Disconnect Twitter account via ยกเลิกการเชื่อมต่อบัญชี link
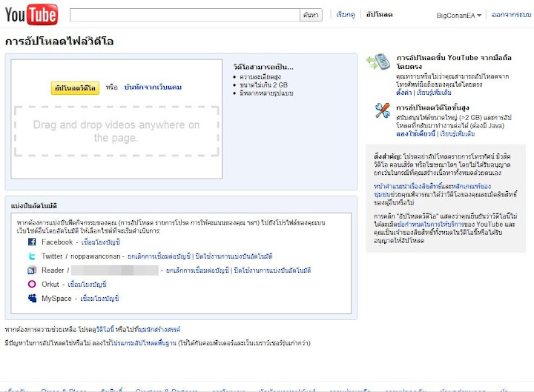The width and height of the screenshot is (534, 392). (159, 256)
